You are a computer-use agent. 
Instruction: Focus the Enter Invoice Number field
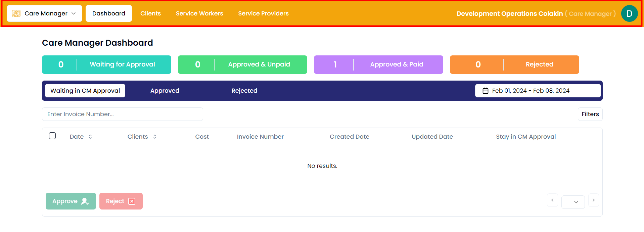122,114
